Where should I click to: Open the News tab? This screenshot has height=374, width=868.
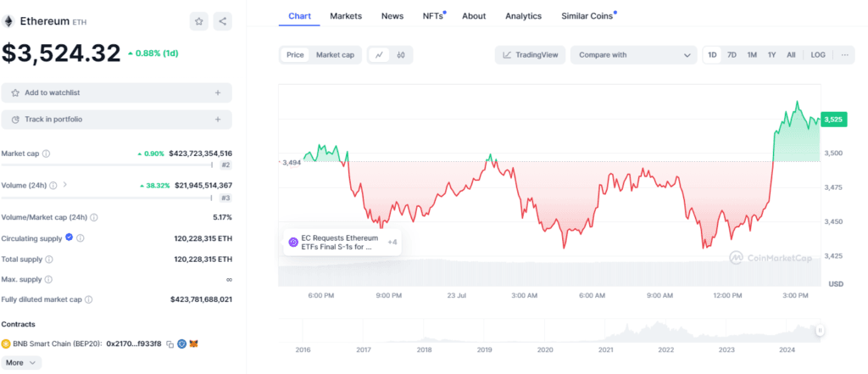point(392,16)
